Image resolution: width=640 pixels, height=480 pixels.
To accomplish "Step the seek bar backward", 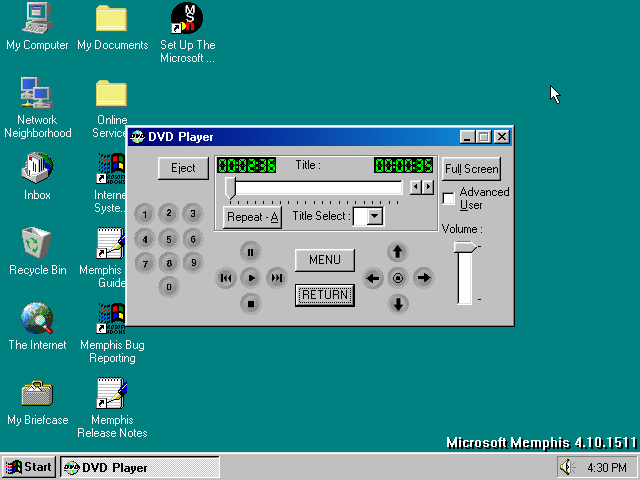I will coord(416,187).
